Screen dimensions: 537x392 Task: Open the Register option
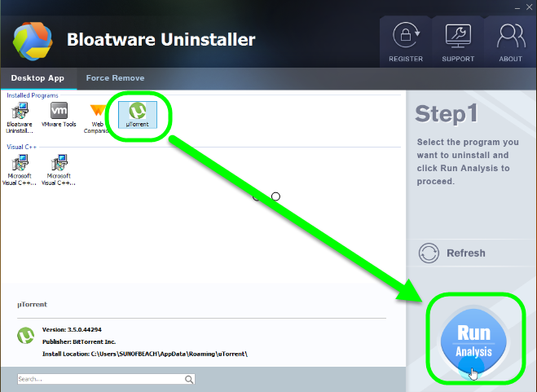click(406, 42)
